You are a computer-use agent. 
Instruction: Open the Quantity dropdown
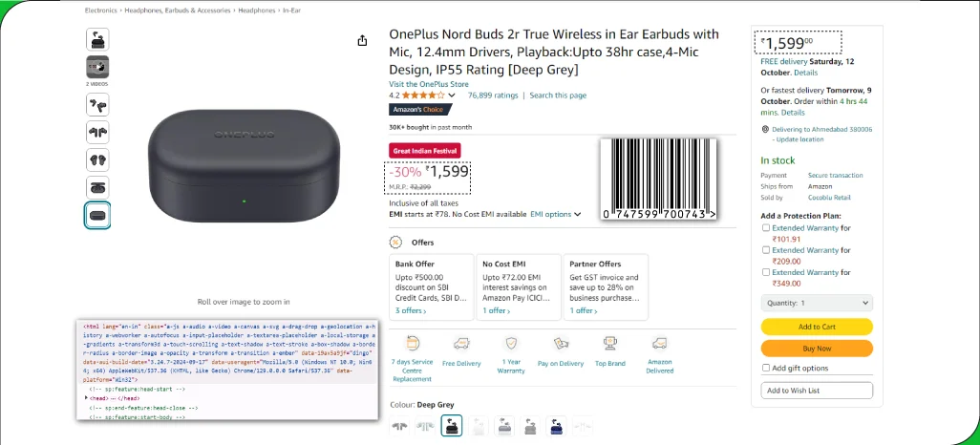coord(817,303)
